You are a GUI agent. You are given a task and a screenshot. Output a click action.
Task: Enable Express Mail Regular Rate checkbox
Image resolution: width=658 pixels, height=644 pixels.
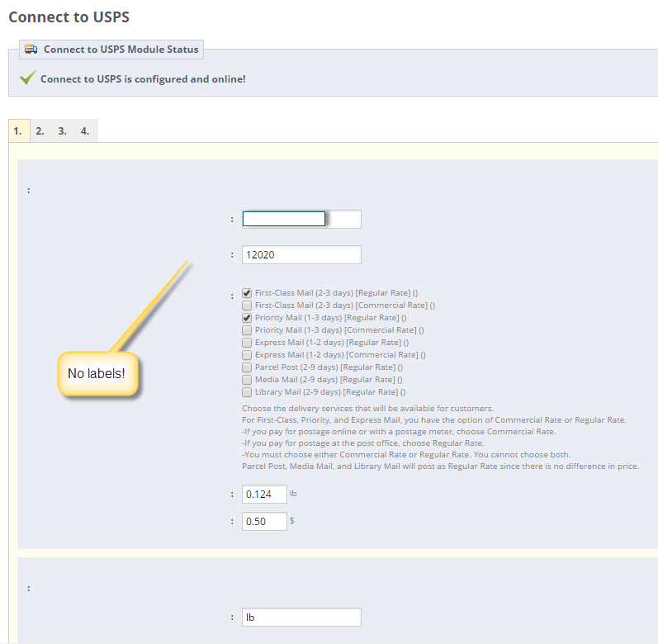pyautogui.click(x=247, y=343)
